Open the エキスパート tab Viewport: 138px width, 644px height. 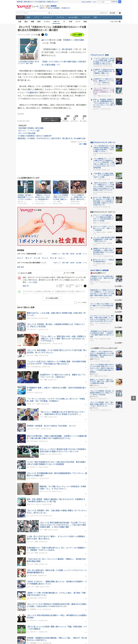click(x=48, y=17)
